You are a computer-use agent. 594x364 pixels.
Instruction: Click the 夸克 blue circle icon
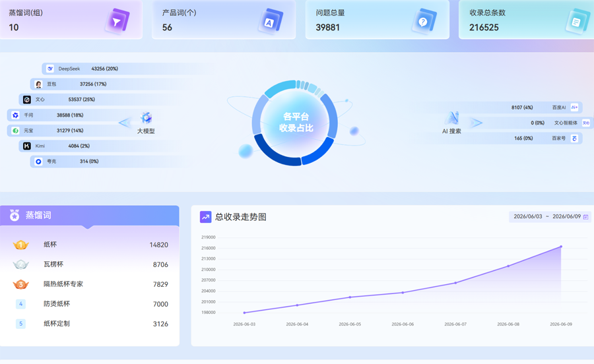point(38,161)
